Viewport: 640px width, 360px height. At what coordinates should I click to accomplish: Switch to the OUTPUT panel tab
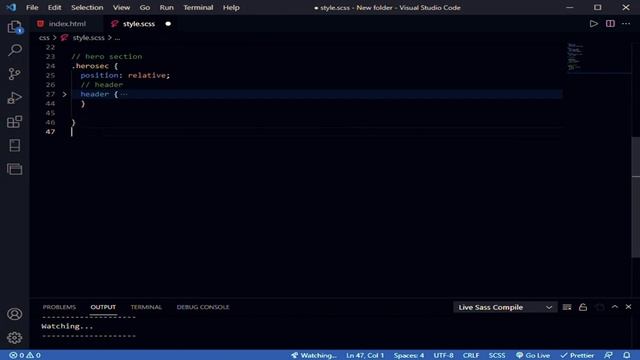tap(103, 307)
